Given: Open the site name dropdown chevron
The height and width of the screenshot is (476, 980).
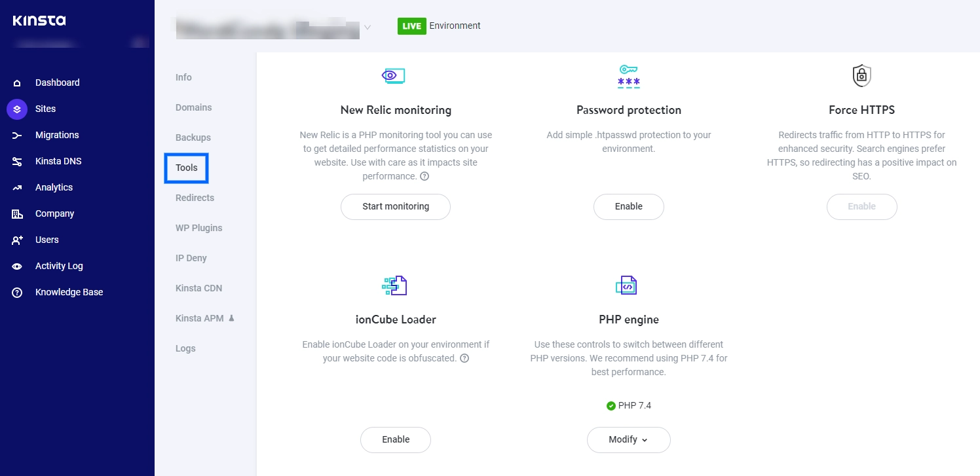Looking at the screenshot, I should tap(367, 27).
